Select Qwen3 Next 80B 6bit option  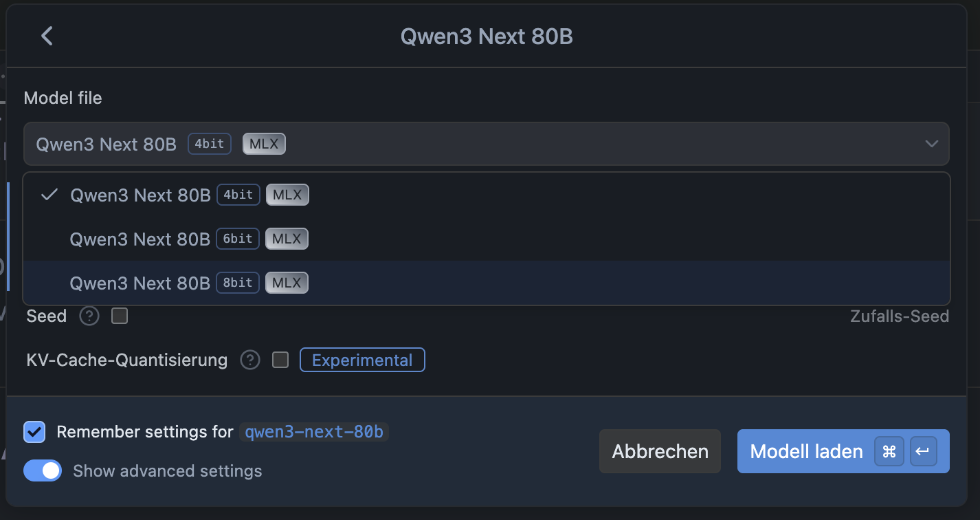[x=486, y=239]
